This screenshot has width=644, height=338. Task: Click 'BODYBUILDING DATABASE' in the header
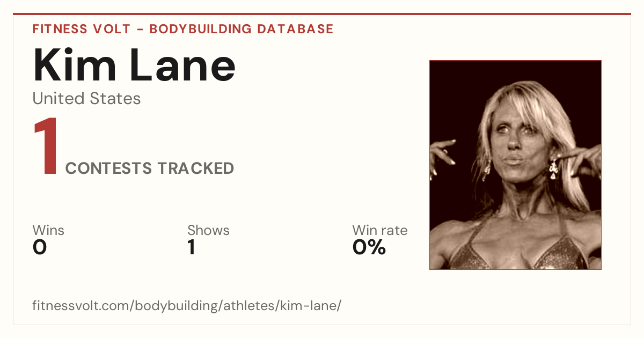(x=241, y=29)
